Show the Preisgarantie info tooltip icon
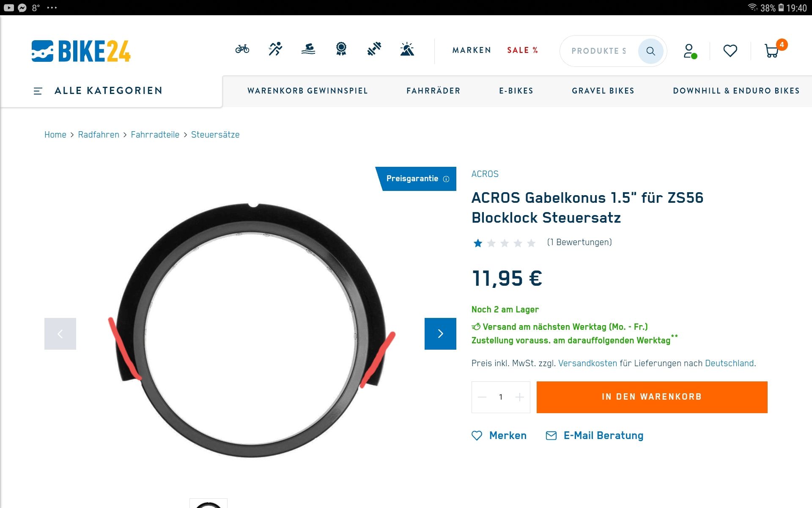This screenshot has width=812, height=508. (x=446, y=179)
